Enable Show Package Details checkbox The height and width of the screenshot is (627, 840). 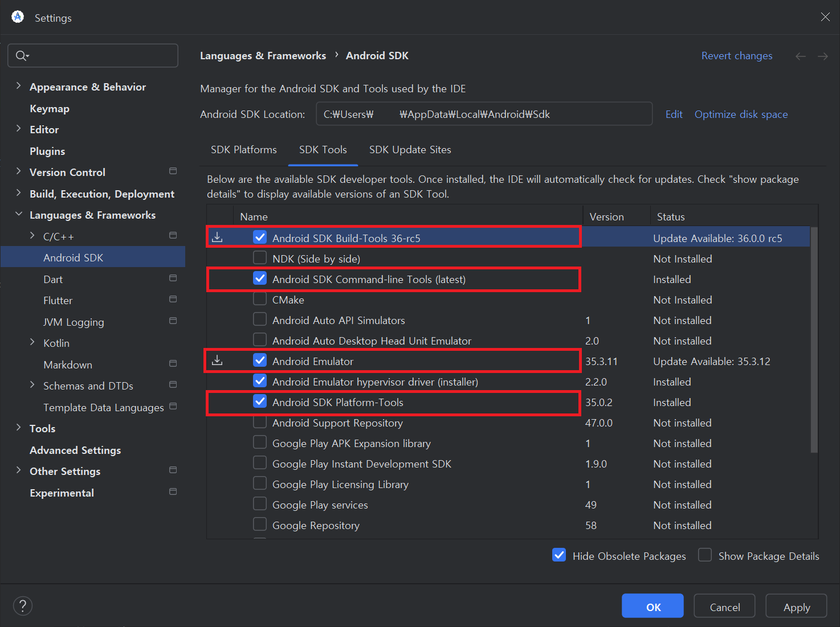[x=705, y=555]
